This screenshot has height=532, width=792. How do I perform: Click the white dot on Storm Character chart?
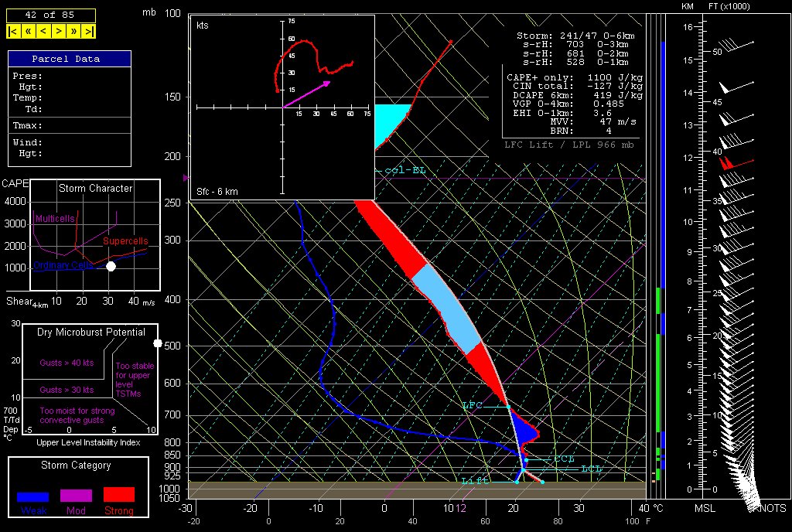coord(111,266)
